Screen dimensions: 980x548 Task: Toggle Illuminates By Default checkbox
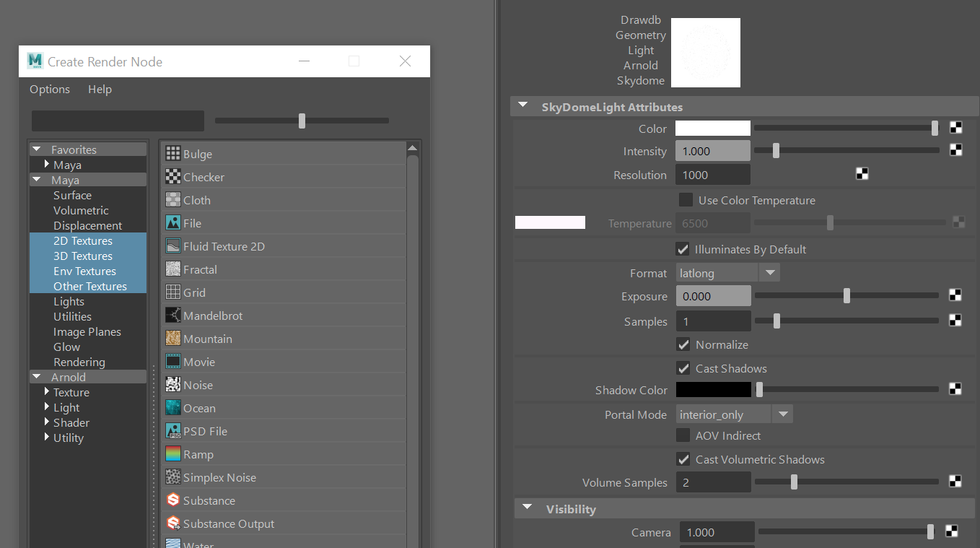[x=683, y=249]
